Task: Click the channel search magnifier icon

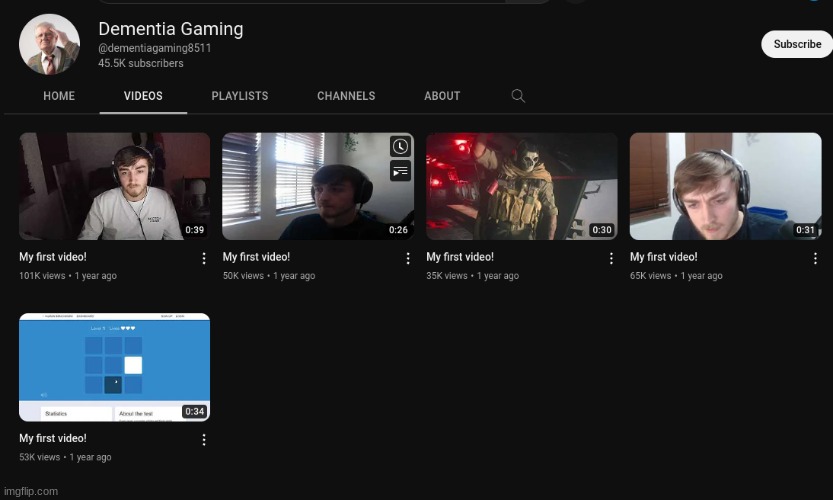Action: point(518,96)
